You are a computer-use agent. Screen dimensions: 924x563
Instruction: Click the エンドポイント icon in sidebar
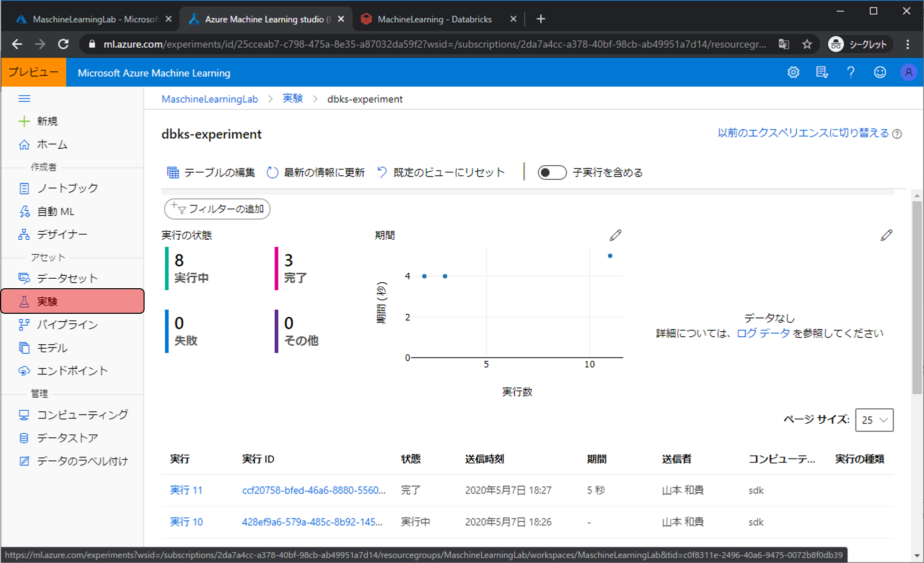coord(24,371)
